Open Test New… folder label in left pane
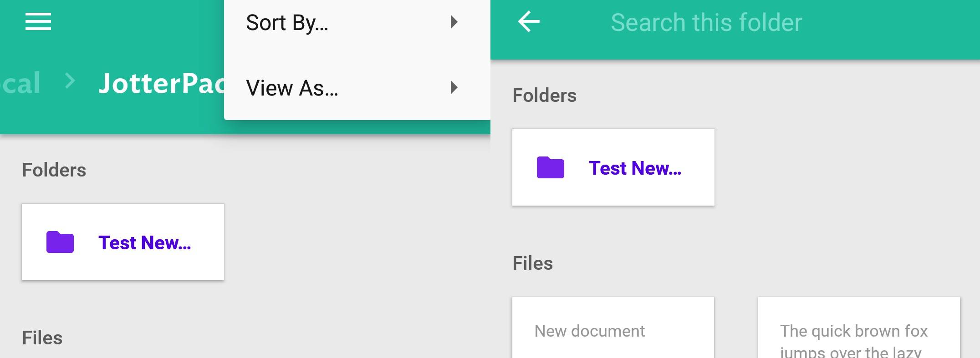 point(145,242)
